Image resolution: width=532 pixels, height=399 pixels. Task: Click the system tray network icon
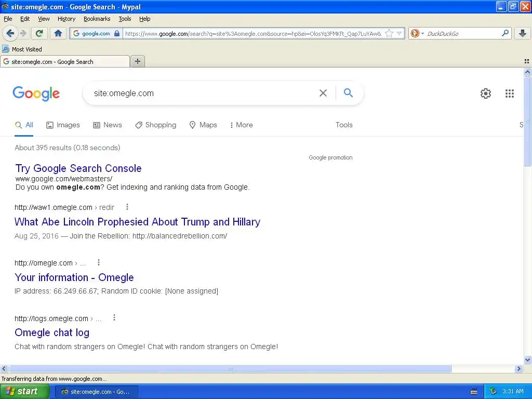click(x=494, y=391)
